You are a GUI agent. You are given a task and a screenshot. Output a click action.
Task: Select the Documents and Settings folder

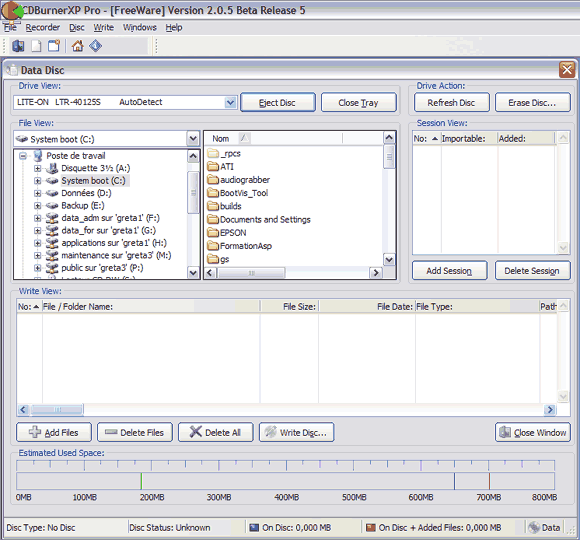click(265, 219)
